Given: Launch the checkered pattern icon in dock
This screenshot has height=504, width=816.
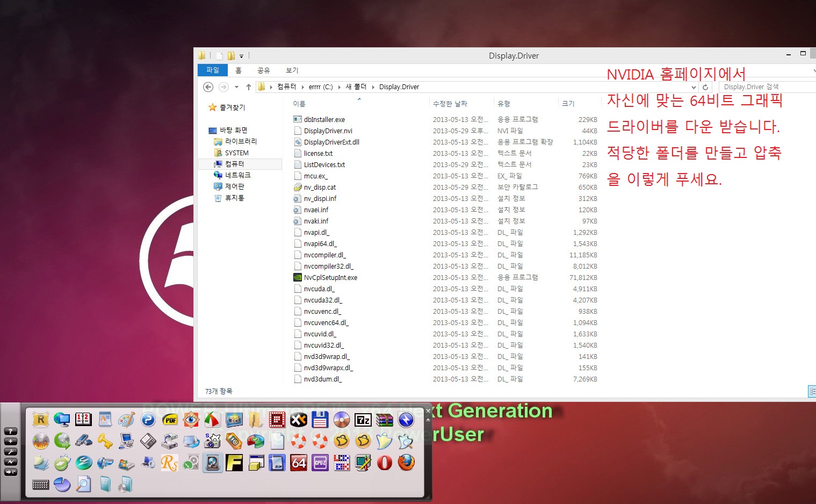Looking at the screenshot, I should [342, 463].
